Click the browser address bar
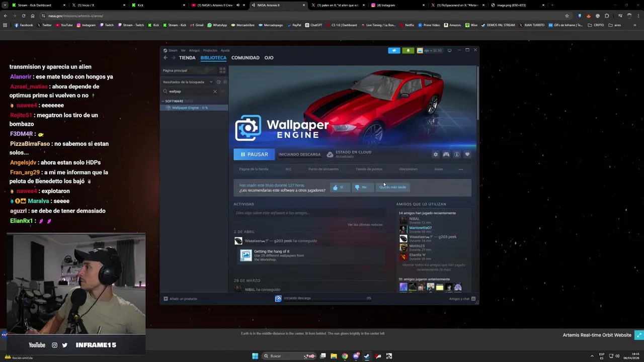 302,16
